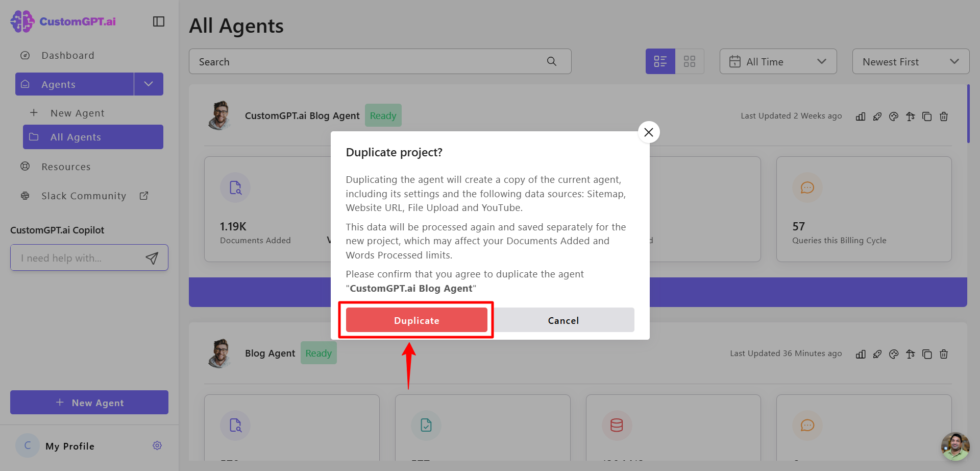Click the 'Duplicate project?' dialog title
Screen dimensions: 980x471
[x=394, y=152]
